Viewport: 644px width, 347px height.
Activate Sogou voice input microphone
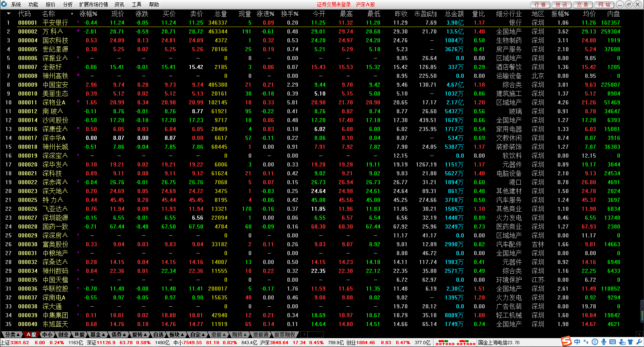[604, 342]
